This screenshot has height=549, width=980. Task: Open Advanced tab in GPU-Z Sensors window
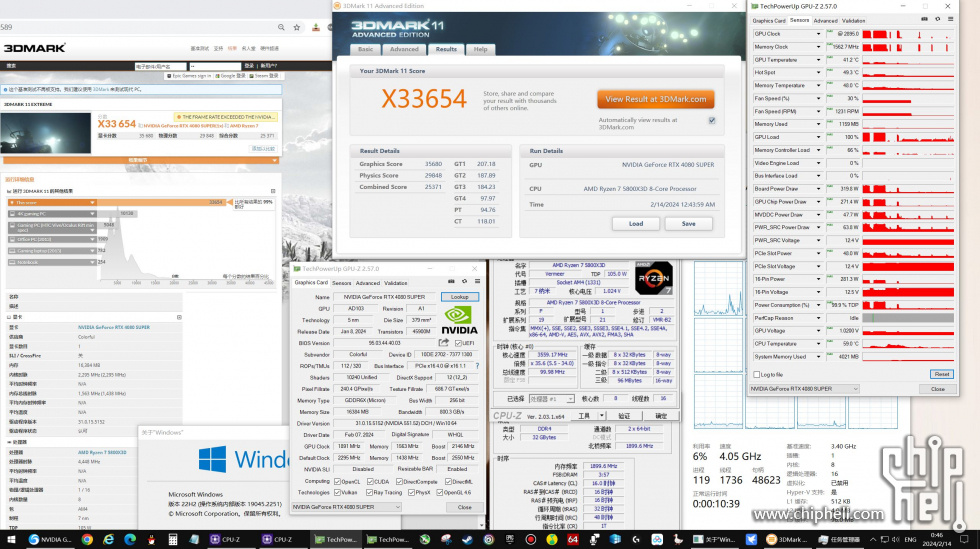point(825,21)
